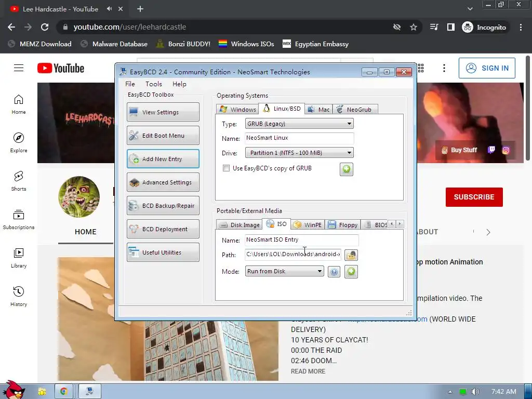Screen dimensions: 532x399
Task: Switch to Linux/BSD tab
Action: [282, 109]
